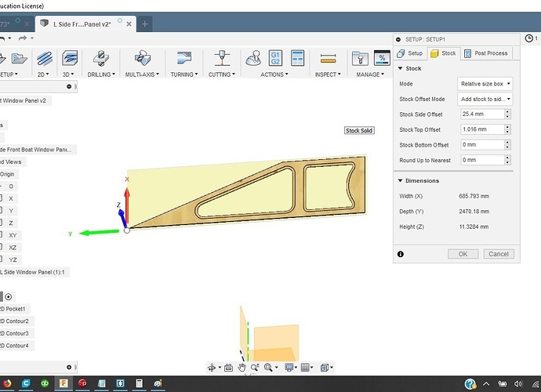Click the Stock Side Offset field
The width and height of the screenshot is (541, 392).
point(482,114)
